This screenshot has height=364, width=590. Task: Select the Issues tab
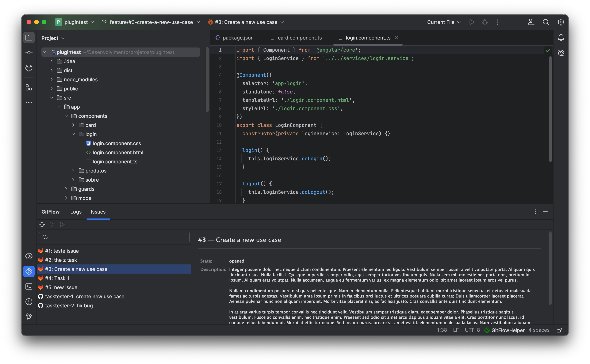(x=98, y=212)
